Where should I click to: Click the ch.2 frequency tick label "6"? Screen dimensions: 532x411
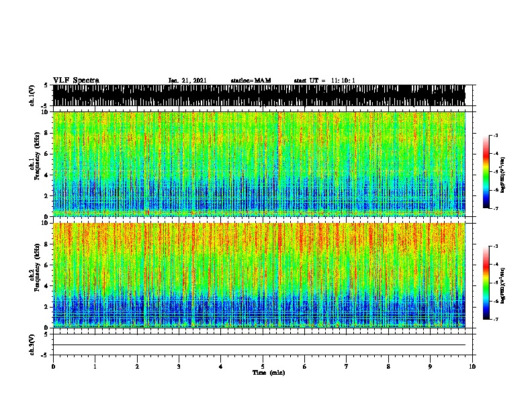click(x=47, y=265)
